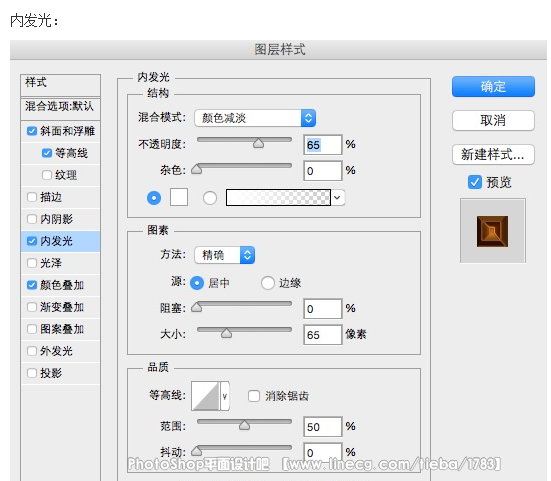This screenshot has height=481, width=551.
Task: Enable the 渐变叠加 checkbox
Action: click(x=32, y=307)
